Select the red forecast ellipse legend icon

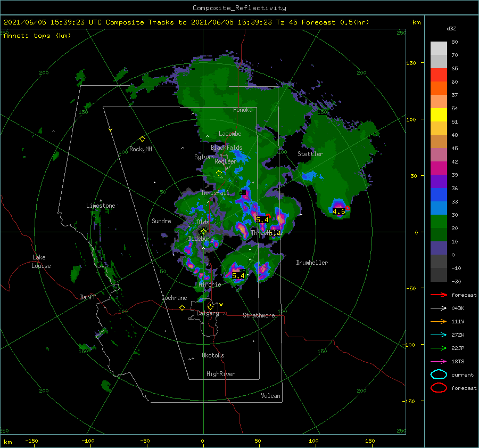click(439, 388)
